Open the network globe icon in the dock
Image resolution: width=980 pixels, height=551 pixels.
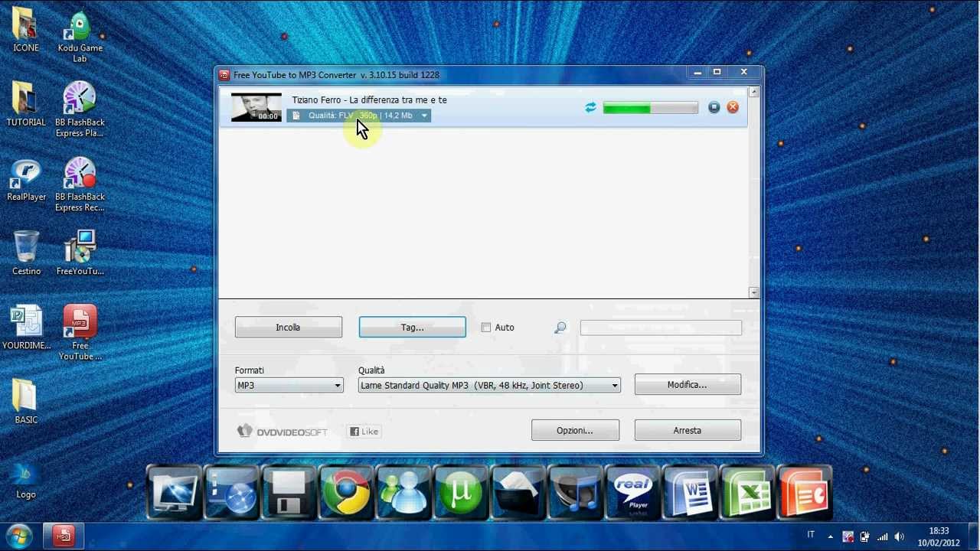[x=231, y=492]
